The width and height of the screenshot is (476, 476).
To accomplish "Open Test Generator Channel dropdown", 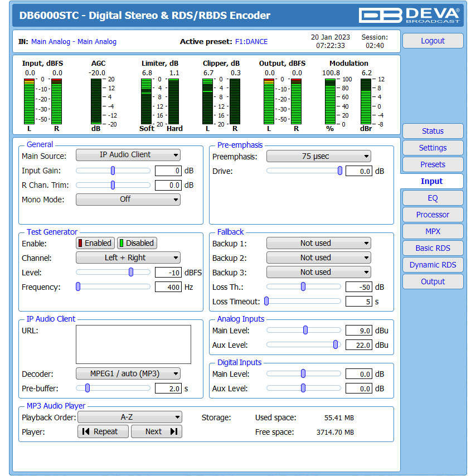I will pyautogui.click(x=128, y=258).
